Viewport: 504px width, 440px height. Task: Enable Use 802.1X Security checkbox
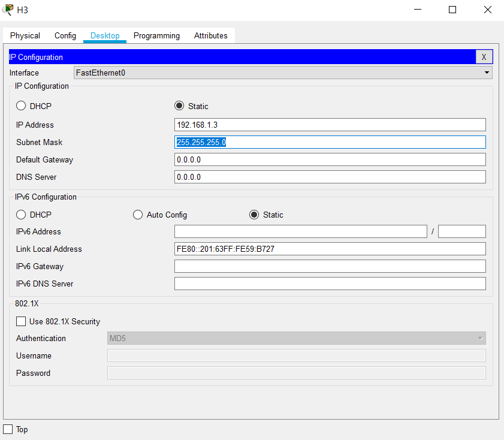coord(22,321)
